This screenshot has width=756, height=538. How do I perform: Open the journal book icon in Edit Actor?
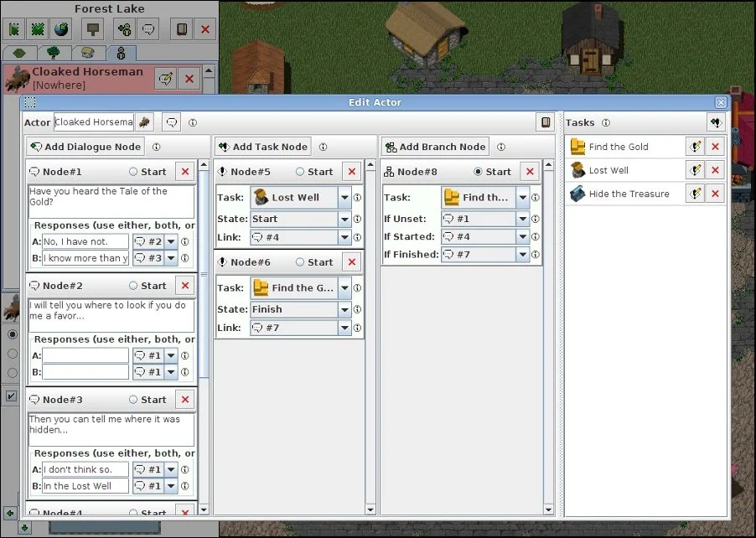click(546, 122)
